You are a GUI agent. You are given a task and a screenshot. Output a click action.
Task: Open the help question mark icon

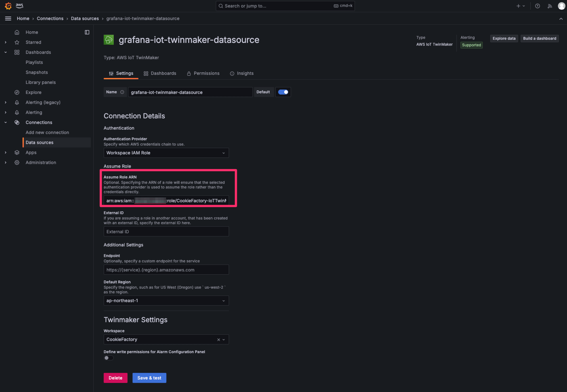tap(538, 6)
